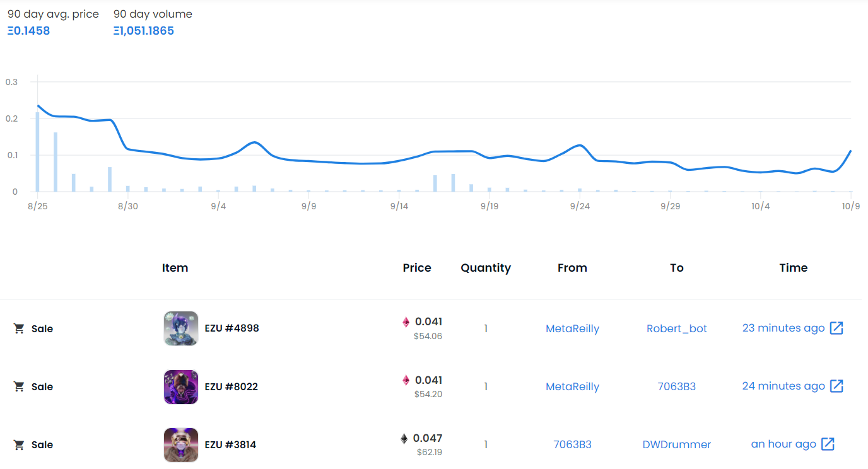The image size is (868, 469).
Task: Open DWDrummer buyer profile
Action: 677,444
